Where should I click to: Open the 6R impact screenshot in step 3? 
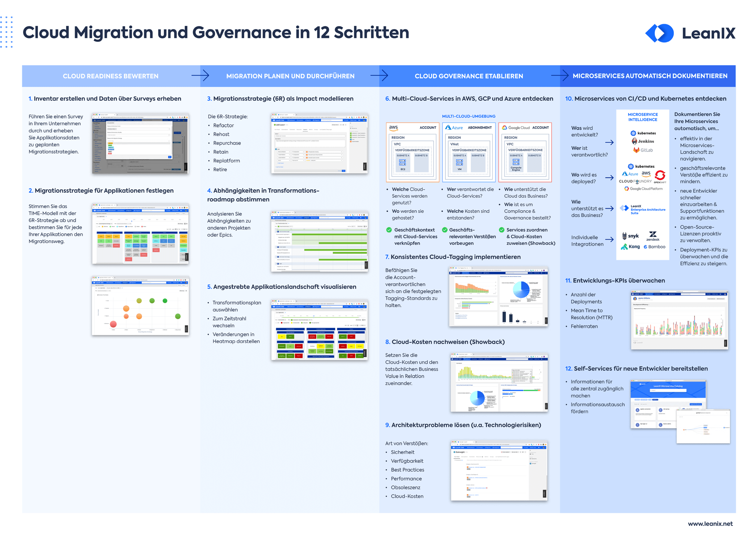319,143
